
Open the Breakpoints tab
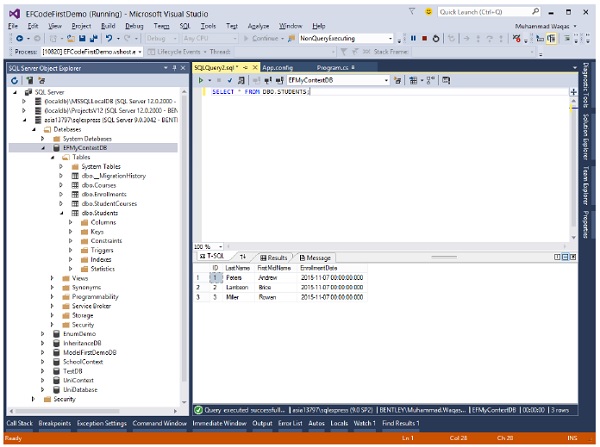point(55,423)
